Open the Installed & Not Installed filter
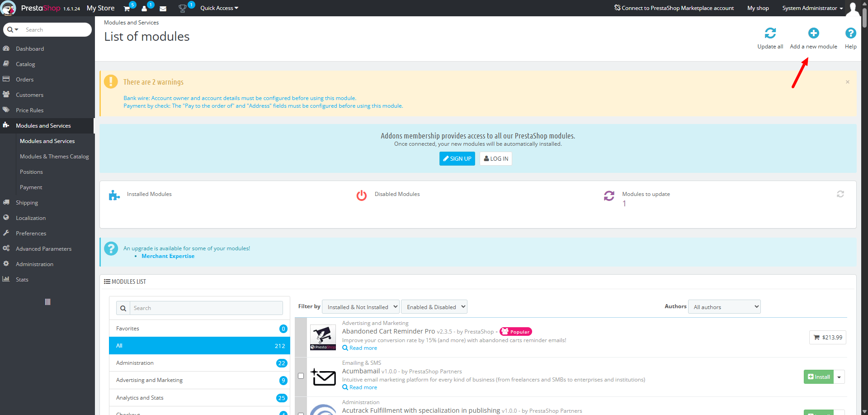The width and height of the screenshot is (868, 415). click(x=361, y=307)
